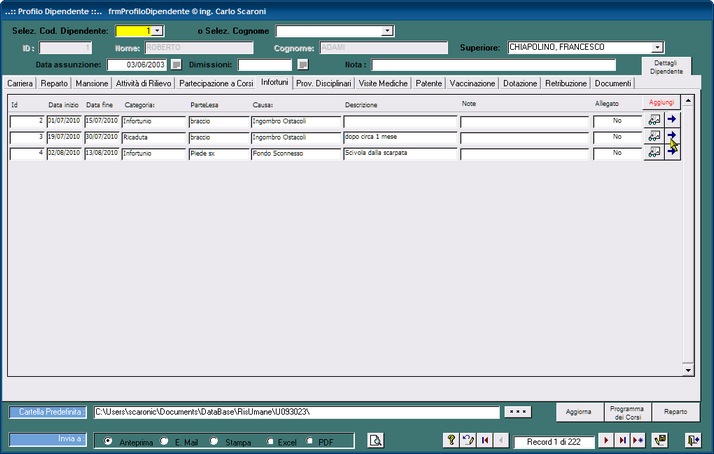
Task: Open the Vaccinazione tab
Action: point(472,83)
